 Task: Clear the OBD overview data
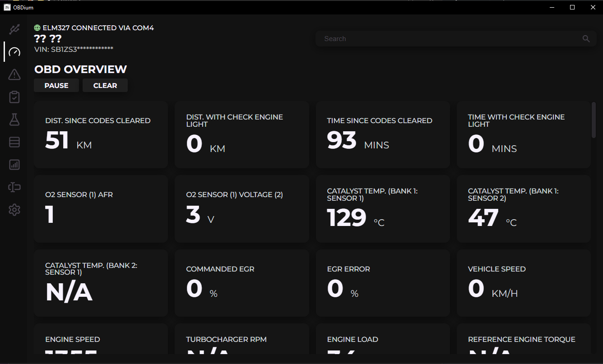pos(105,85)
